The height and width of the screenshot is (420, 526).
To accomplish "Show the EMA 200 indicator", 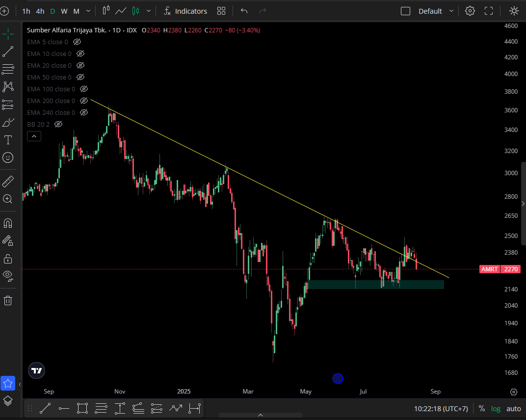I will click(84, 101).
